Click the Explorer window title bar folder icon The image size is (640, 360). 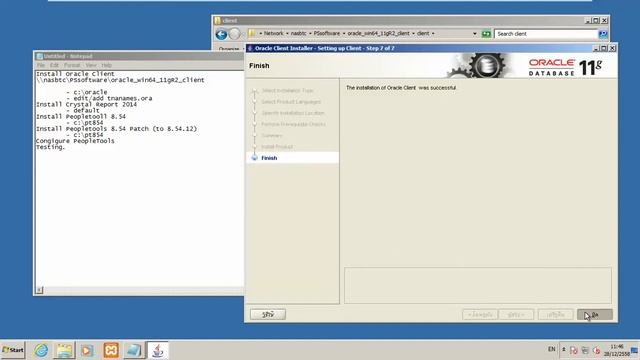(x=218, y=20)
